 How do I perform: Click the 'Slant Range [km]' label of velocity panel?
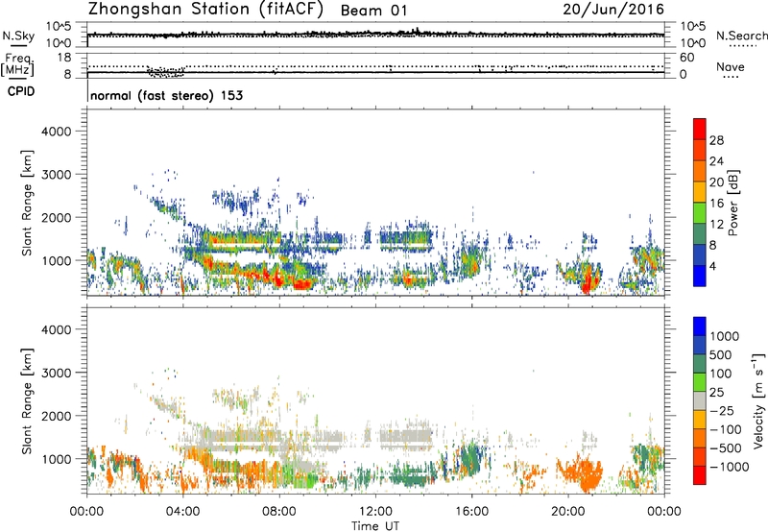click(27, 401)
